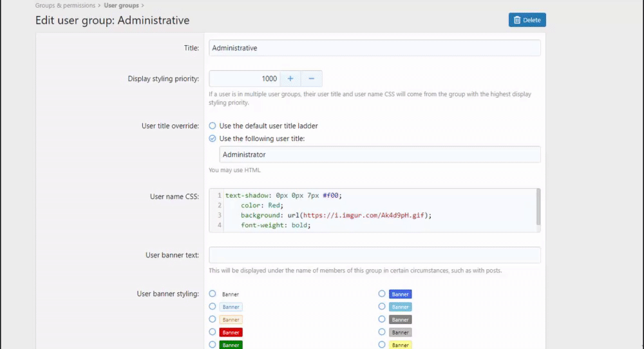Pick the red Banner swatch

(x=231, y=332)
